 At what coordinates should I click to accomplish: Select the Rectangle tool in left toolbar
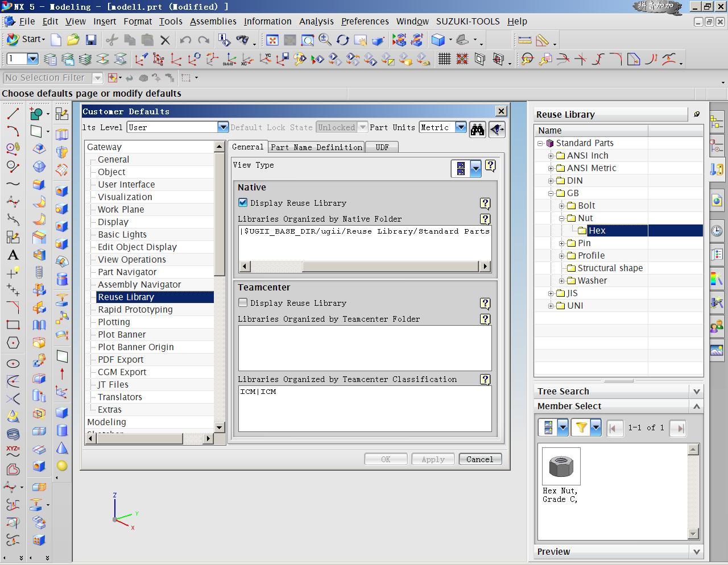click(13, 325)
